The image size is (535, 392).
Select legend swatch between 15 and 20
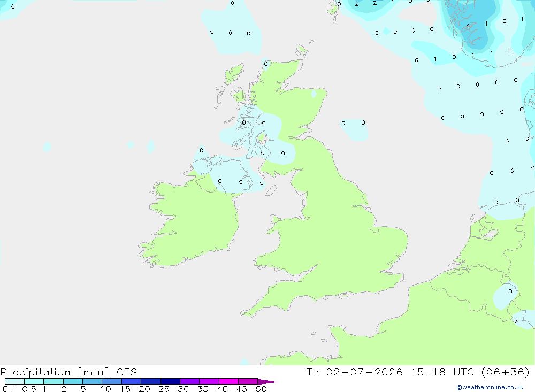[x=132, y=381]
